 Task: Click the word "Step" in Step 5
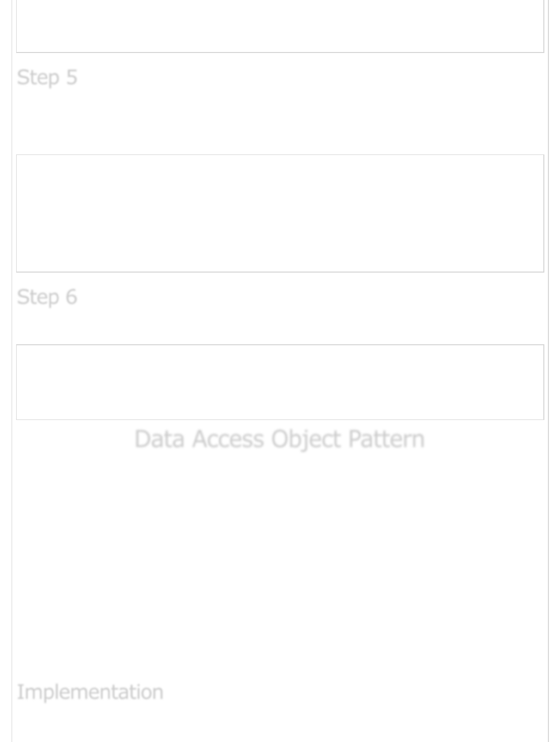(38, 77)
